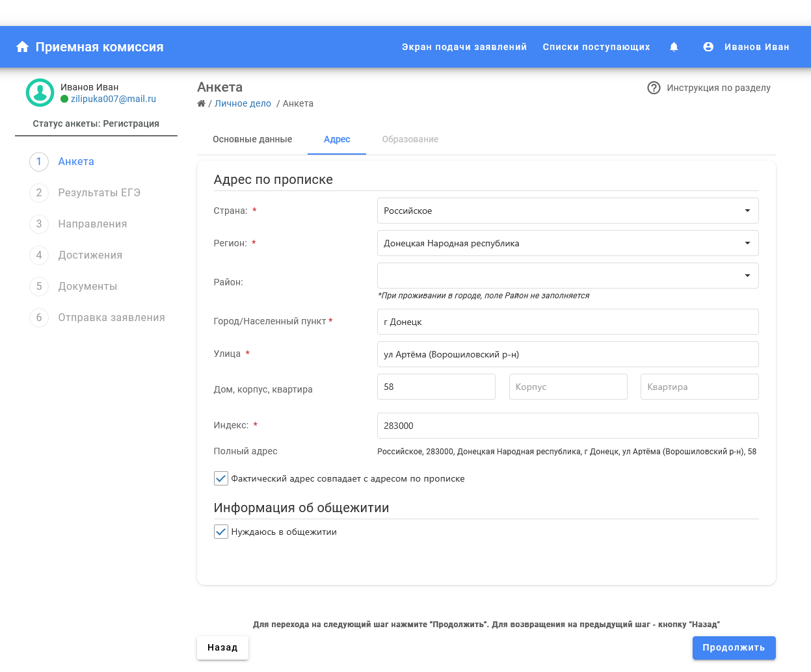The image size is (811, 672).
Task: Switch to Основные данные tab
Action: [x=252, y=139]
